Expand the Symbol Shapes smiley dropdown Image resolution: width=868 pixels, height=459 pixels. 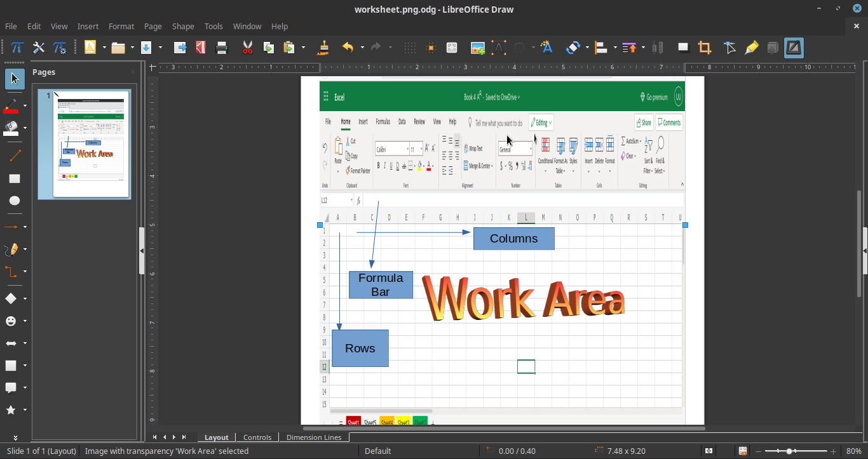(x=25, y=321)
